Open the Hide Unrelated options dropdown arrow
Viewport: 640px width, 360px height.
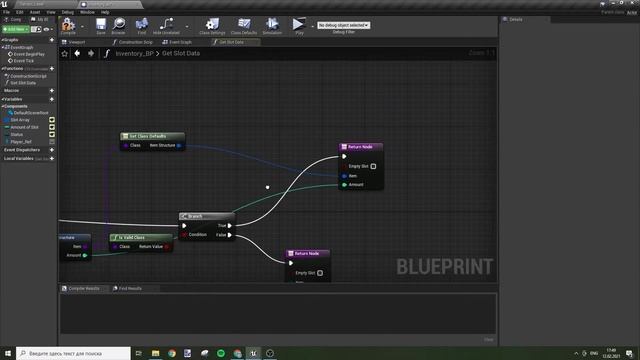[x=187, y=27]
